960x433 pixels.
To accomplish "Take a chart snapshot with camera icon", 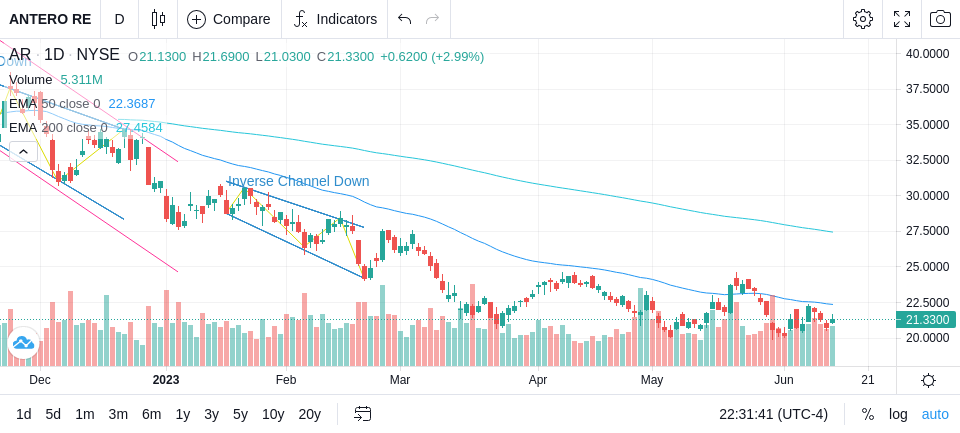I will click(x=940, y=19).
